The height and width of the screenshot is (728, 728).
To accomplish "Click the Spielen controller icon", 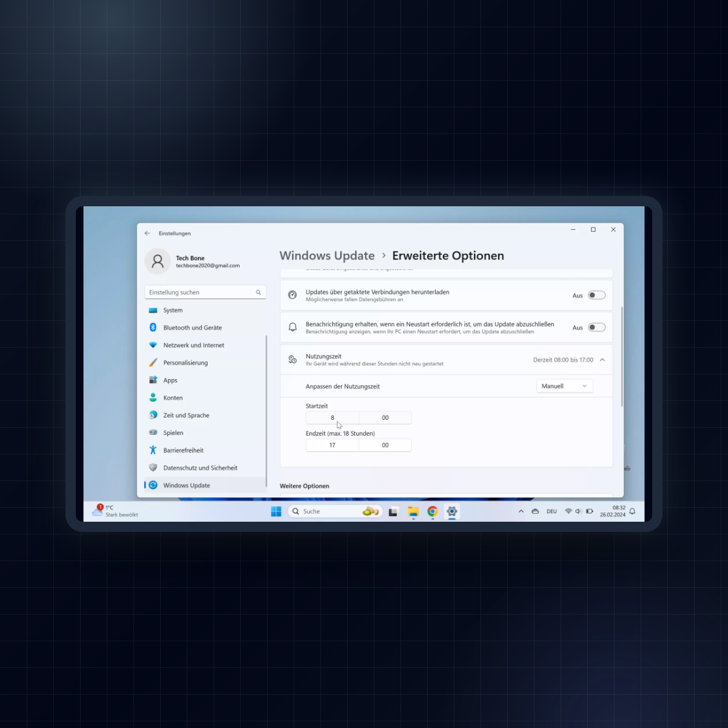I will click(153, 433).
